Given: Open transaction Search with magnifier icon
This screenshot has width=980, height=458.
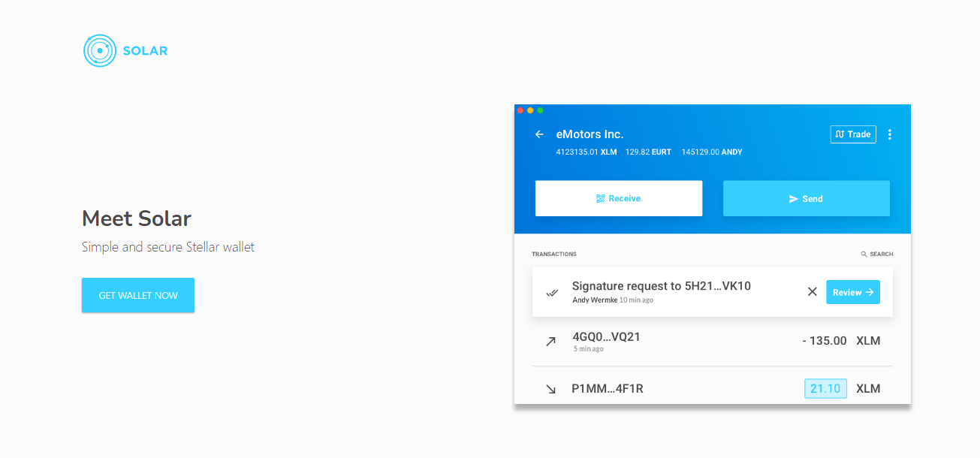Looking at the screenshot, I should point(877,255).
